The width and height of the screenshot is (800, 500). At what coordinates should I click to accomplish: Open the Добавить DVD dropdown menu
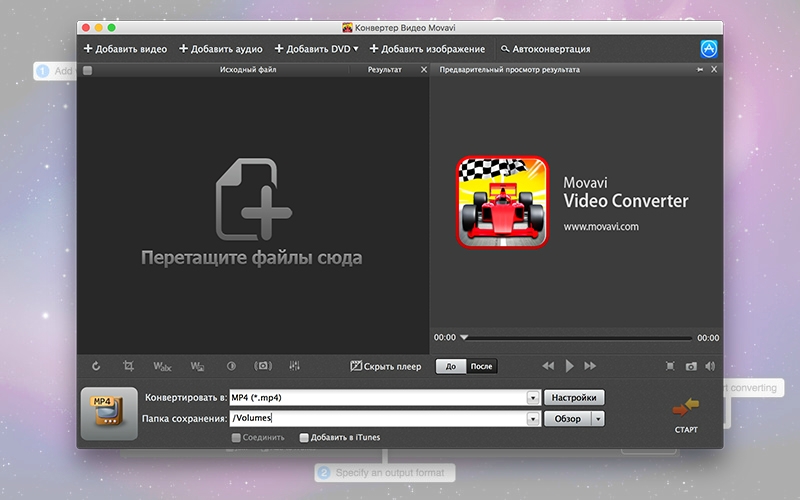tap(316, 49)
